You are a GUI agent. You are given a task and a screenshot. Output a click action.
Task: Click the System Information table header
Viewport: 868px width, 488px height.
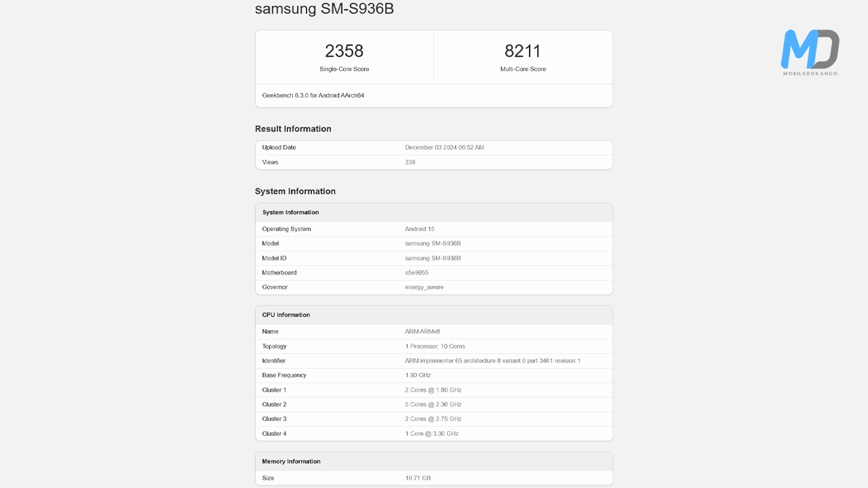pyautogui.click(x=290, y=213)
